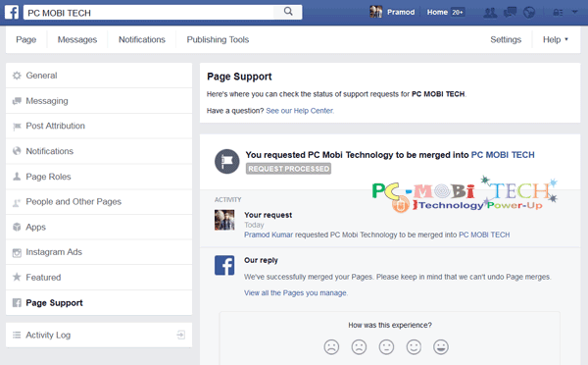
Task: Click the General gear icon
Action: click(17, 76)
